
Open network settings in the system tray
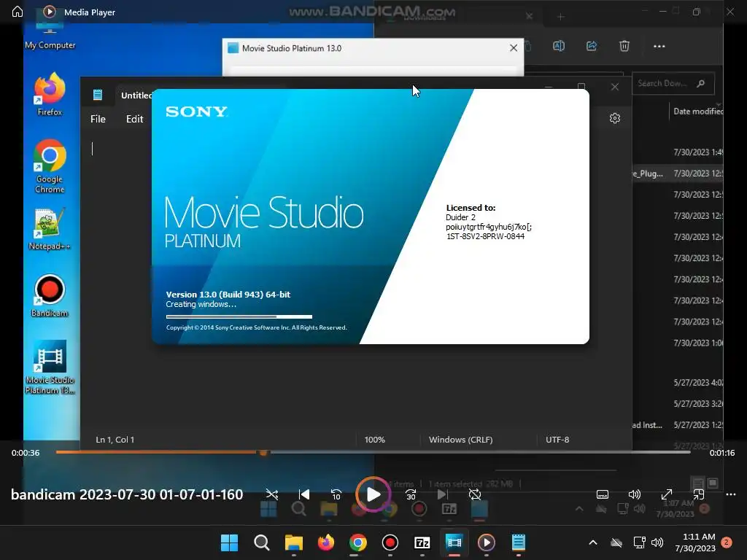639,542
